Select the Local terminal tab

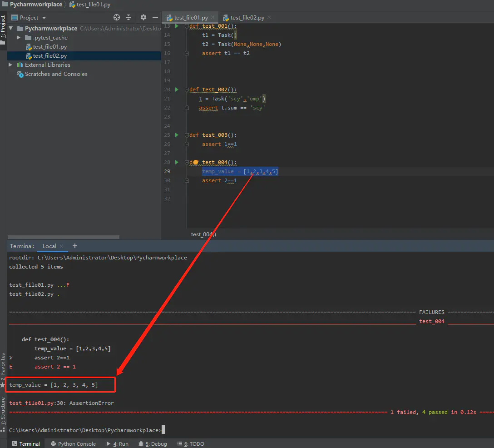pos(49,246)
